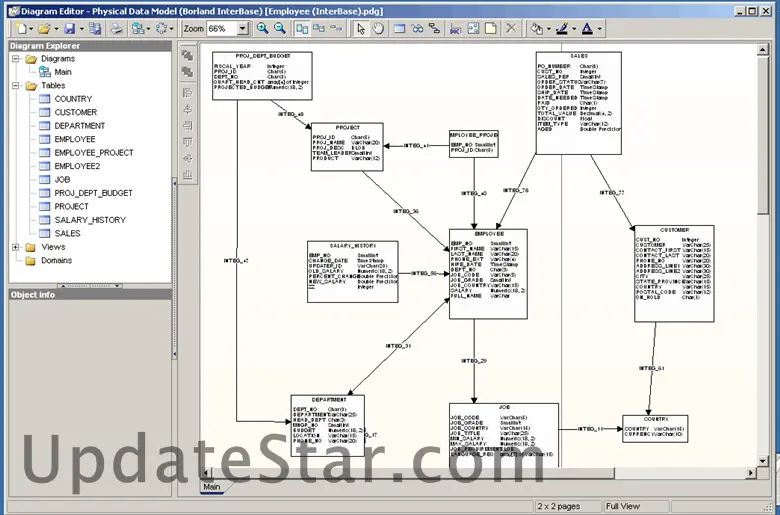Viewport: 780px width, 515px height.
Task: Click the Zoom Out magnifier icon
Action: click(x=280, y=28)
